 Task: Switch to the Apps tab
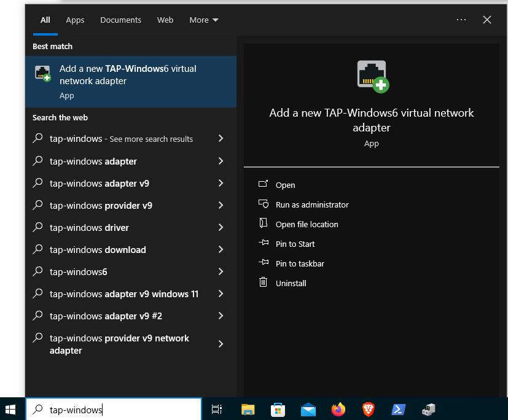[75, 20]
